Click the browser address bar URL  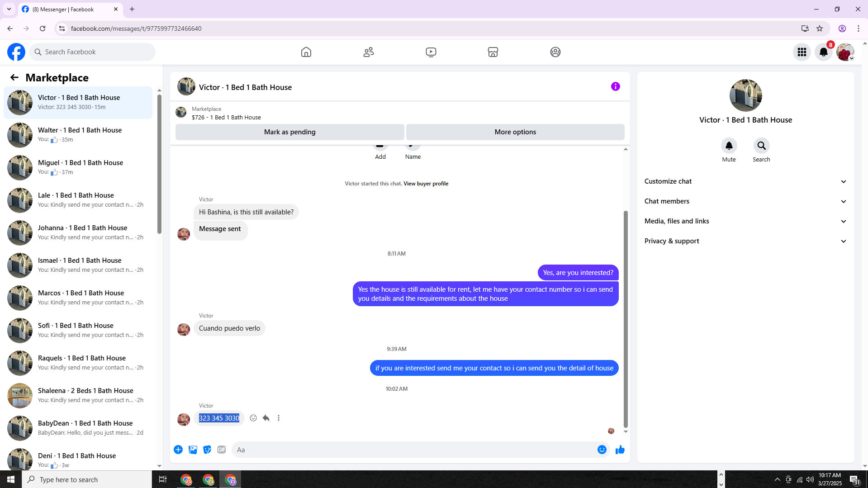(x=136, y=28)
